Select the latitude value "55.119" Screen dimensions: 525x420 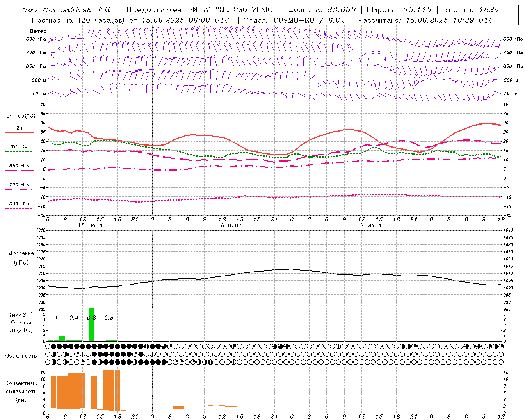[x=418, y=10]
